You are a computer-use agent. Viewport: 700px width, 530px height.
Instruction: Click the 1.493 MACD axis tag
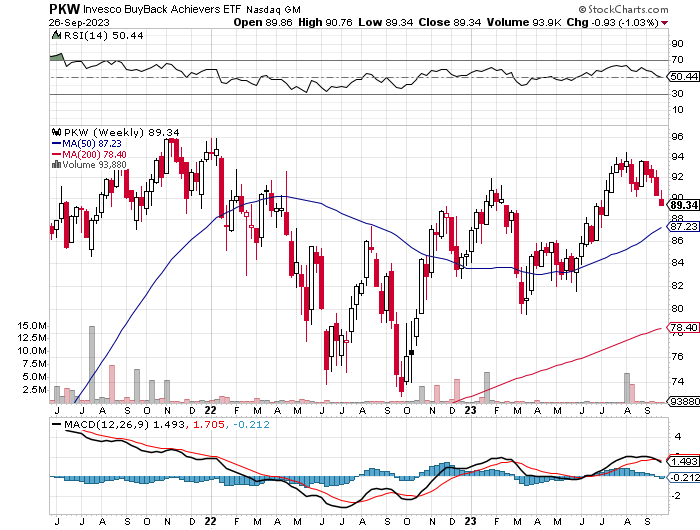683,461
